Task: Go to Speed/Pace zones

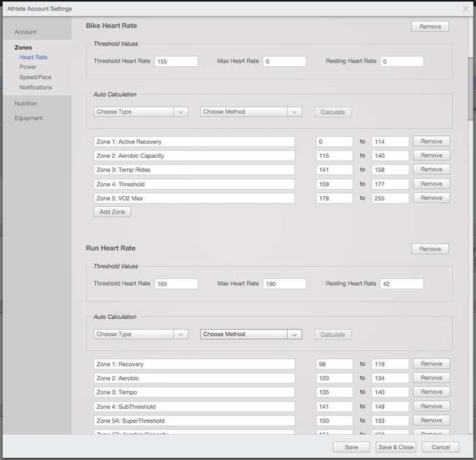Action: (x=35, y=78)
